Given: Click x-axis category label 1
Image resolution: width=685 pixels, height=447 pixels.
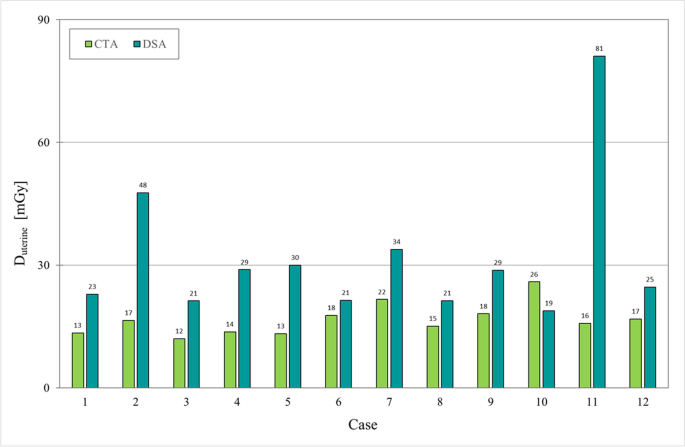Looking at the screenshot, I should tap(85, 402).
